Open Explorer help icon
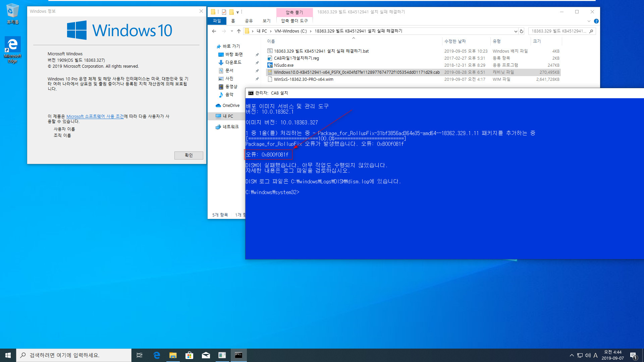644x362 pixels. click(x=596, y=21)
